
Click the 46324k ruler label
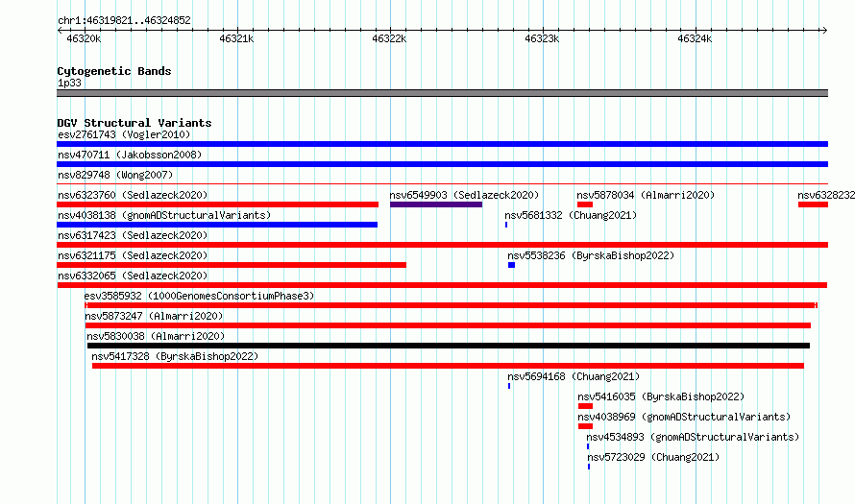click(695, 38)
